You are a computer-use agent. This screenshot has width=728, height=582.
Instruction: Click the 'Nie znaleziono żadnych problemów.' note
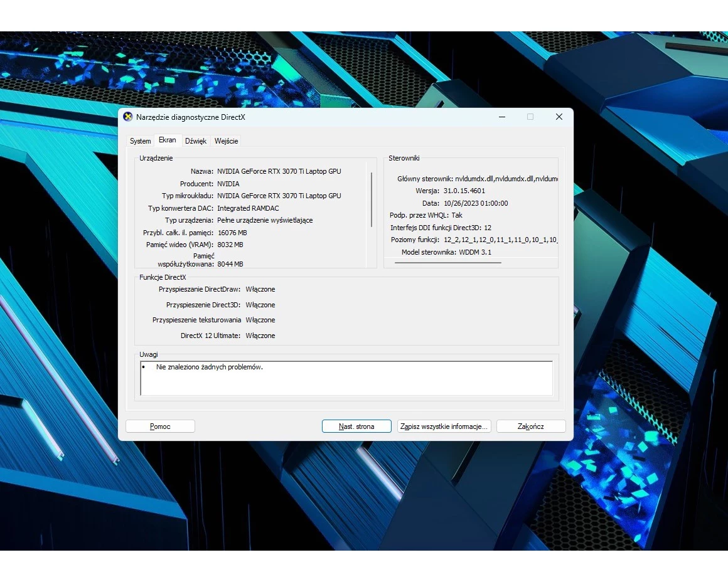click(210, 367)
